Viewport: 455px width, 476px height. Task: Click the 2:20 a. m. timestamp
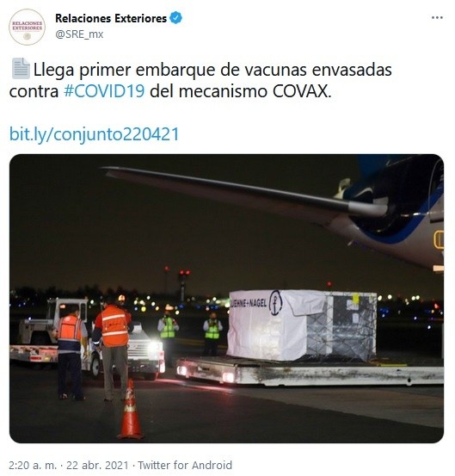pos(33,465)
